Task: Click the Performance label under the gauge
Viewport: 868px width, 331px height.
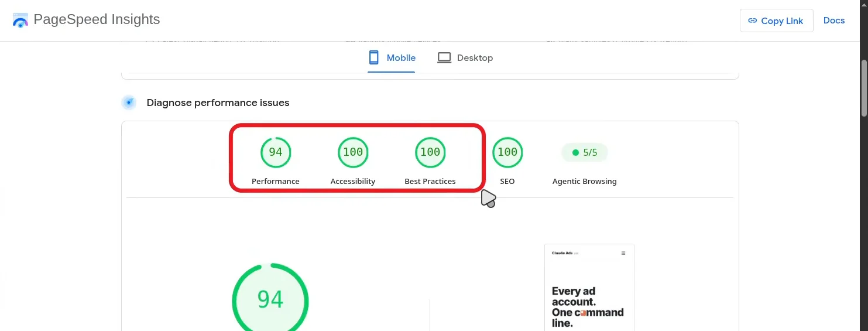Action: tap(276, 182)
